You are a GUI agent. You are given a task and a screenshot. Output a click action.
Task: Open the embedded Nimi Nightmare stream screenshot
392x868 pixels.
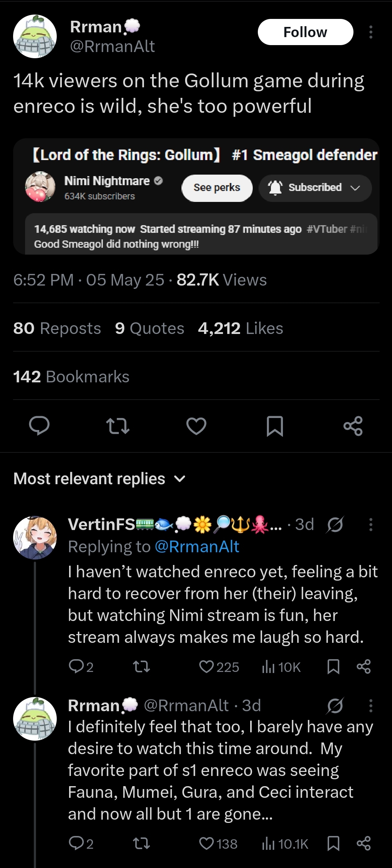(196, 196)
